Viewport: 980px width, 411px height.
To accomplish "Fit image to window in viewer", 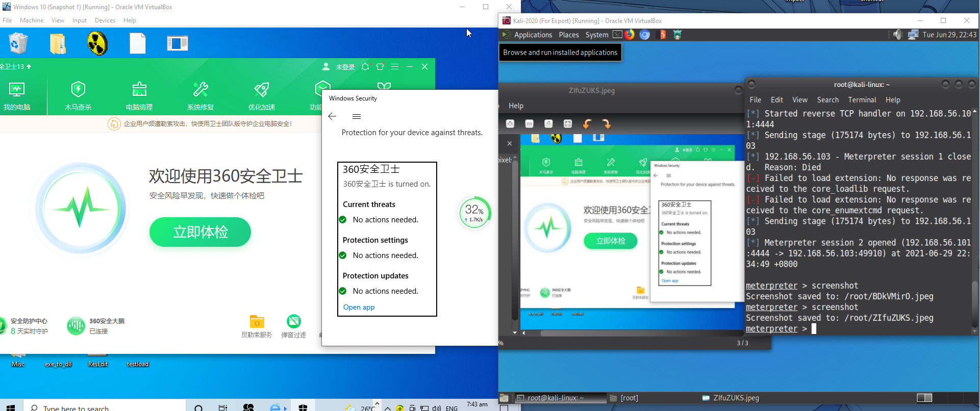I will 568,124.
